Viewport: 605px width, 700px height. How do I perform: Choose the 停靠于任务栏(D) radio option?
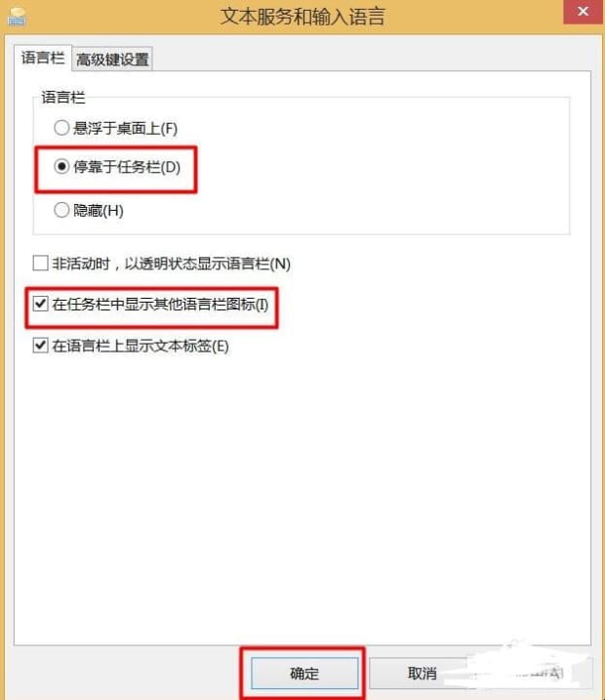61,167
